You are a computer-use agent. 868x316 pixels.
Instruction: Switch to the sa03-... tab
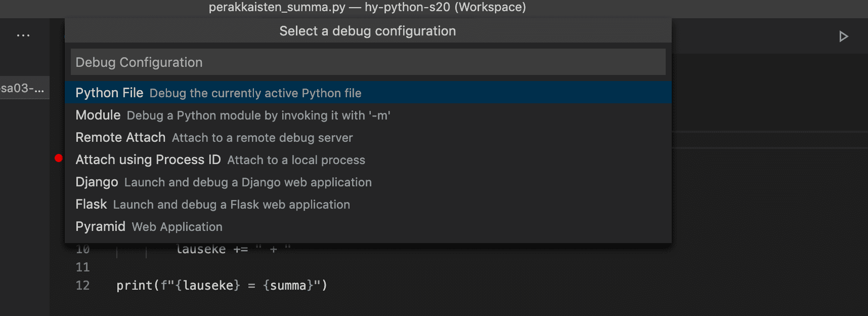23,88
